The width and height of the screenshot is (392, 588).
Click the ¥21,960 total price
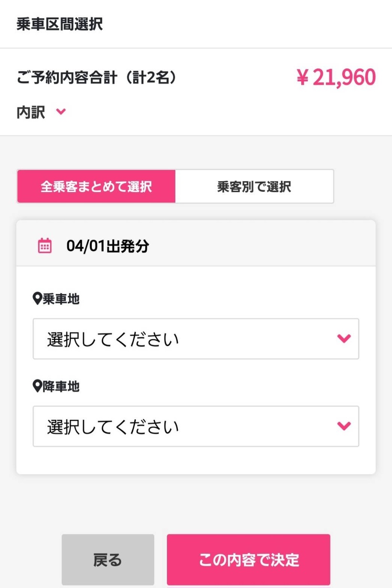pos(336,77)
